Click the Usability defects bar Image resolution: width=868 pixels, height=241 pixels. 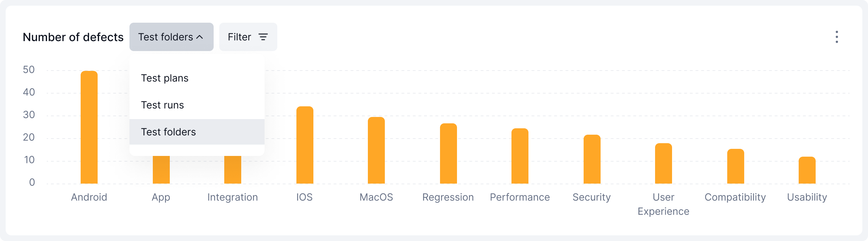pyautogui.click(x=807, y=170)
